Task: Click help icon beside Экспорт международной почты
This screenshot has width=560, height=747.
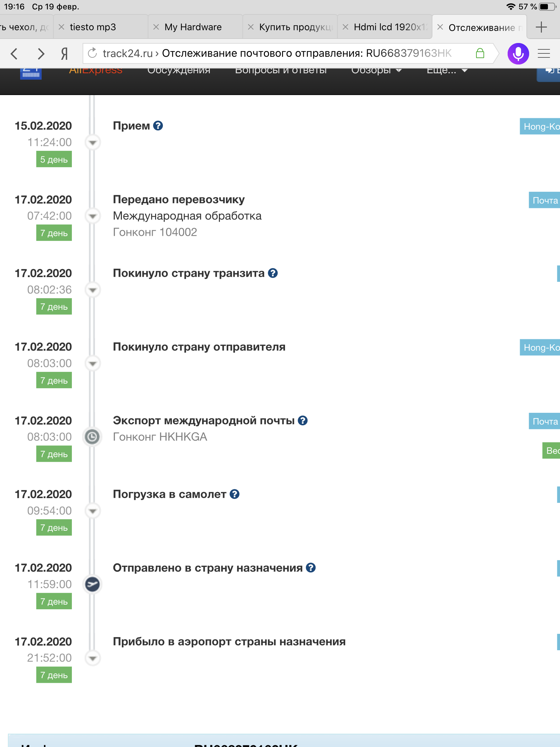Action: (303, 421)
